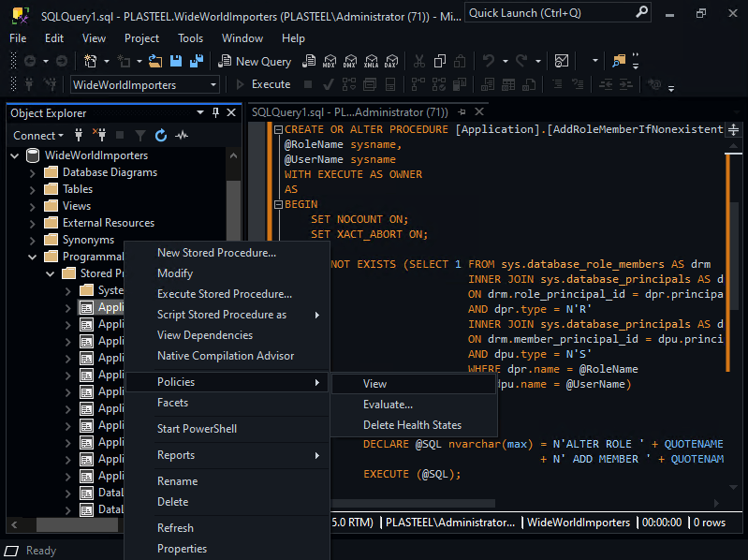The height and width of the screenshot is (560, 748).
Task: Open the Project menu
Action: (141, 38)
